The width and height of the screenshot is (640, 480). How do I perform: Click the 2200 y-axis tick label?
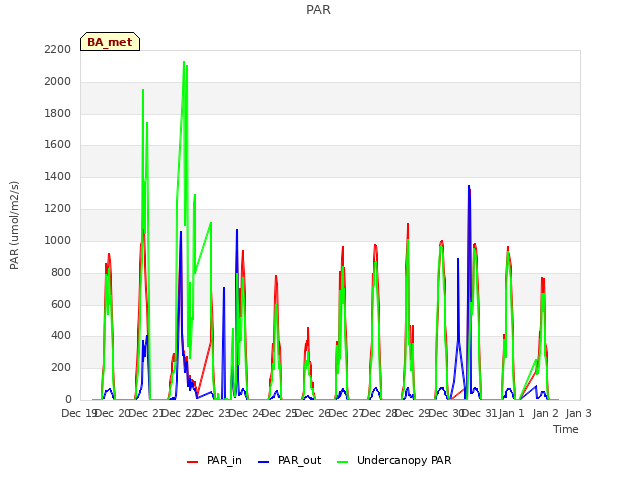[x=58, y=49]
